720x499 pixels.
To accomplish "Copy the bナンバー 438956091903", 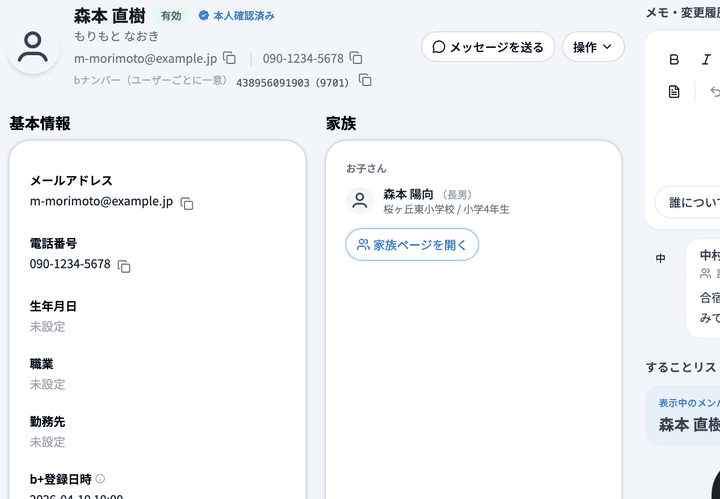I will (365, 80).
